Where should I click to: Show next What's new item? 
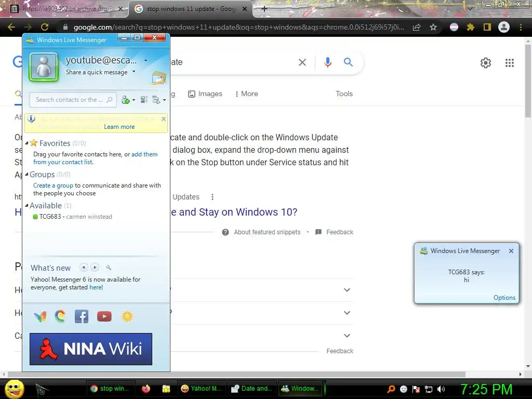[x=95, y=268]
